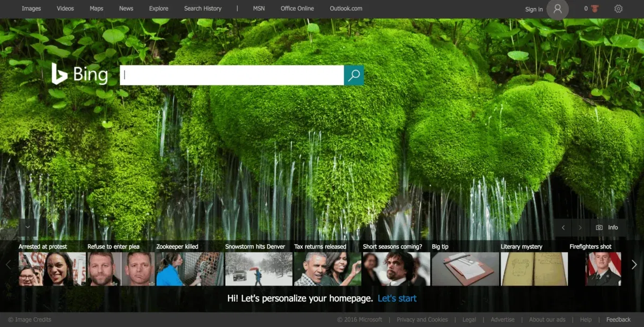644x327 pixels.
Task: Show previous background image arrow
Action: coord(563,228)
